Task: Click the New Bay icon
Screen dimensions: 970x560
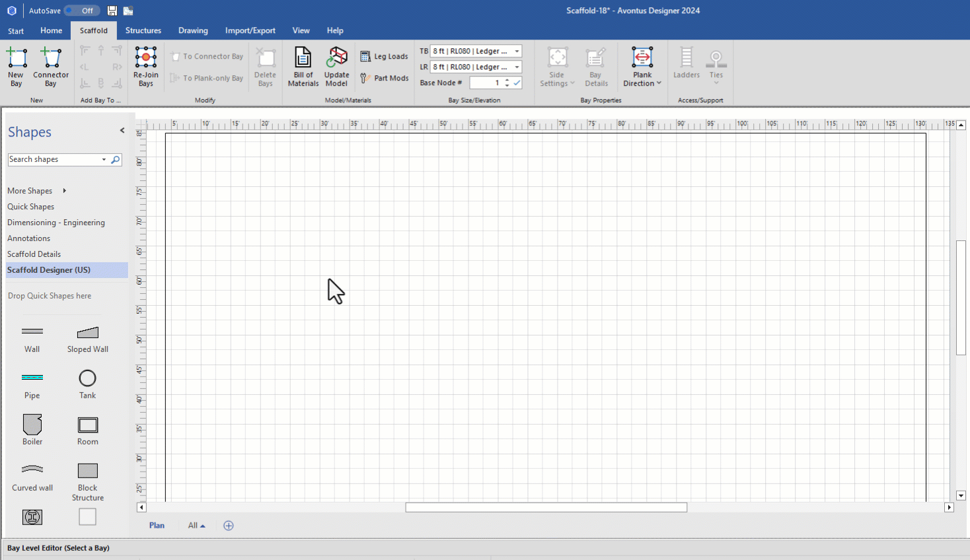Action: [17, 59]
